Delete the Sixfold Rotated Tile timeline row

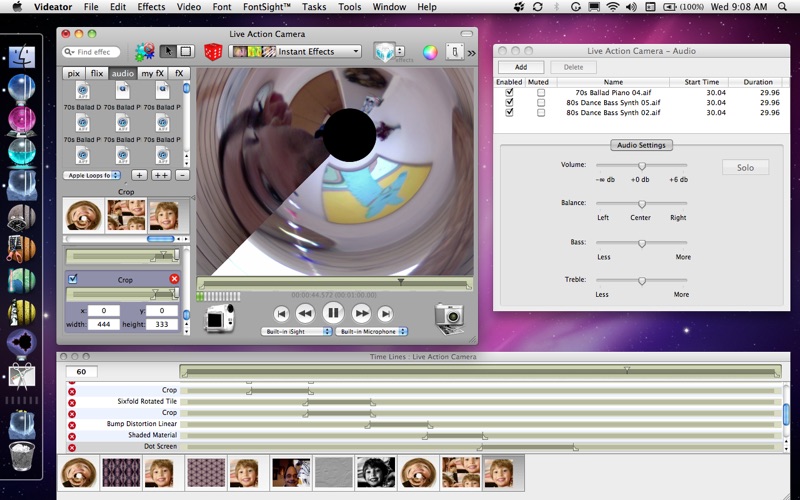point(72,403)
